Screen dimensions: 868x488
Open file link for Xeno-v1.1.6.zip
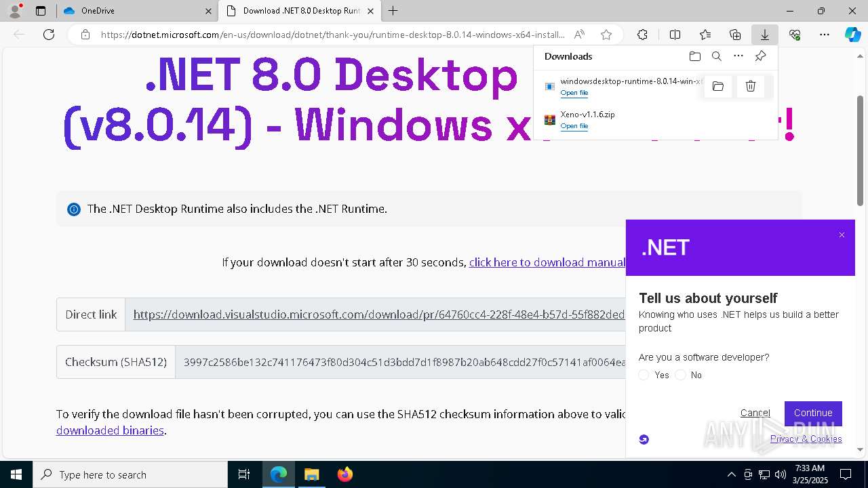pyautogui.click(x=574, y=126)
